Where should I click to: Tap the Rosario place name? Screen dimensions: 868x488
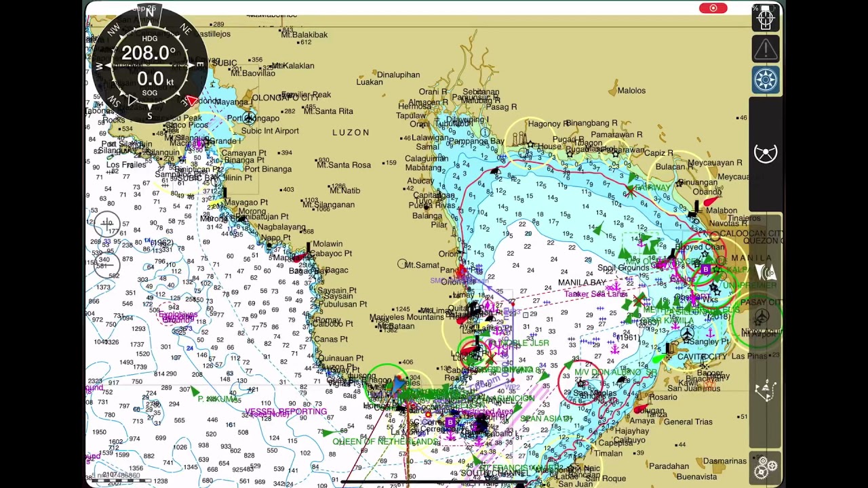click(663, 397)
